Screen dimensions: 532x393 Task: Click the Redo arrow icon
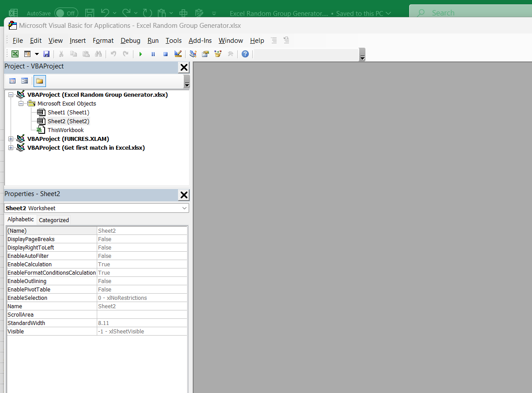click(125, 54)
